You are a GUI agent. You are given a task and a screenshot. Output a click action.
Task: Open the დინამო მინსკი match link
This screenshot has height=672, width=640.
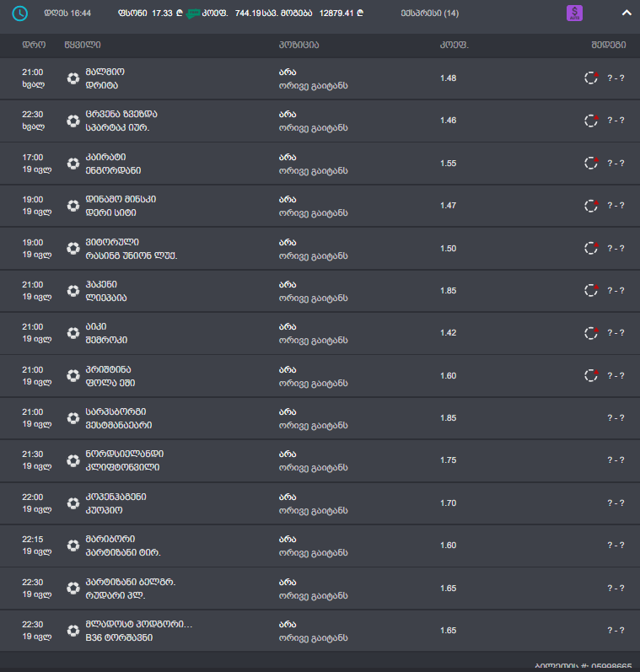click(121, 199)
